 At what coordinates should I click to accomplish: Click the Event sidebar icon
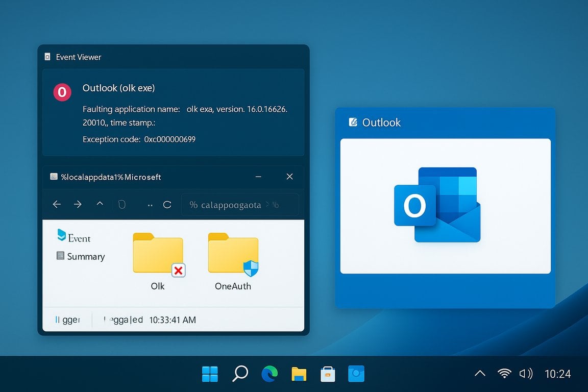(61, 235)
